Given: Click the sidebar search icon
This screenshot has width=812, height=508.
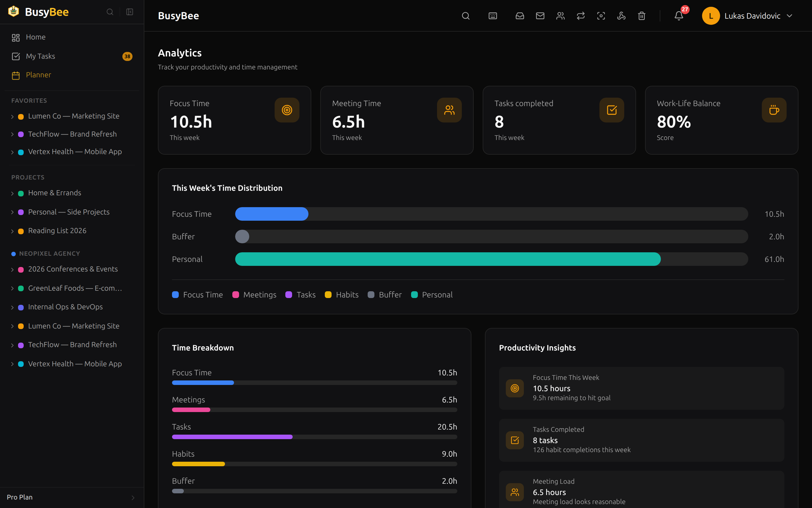Looking at the screenshot, I should 110,12.
